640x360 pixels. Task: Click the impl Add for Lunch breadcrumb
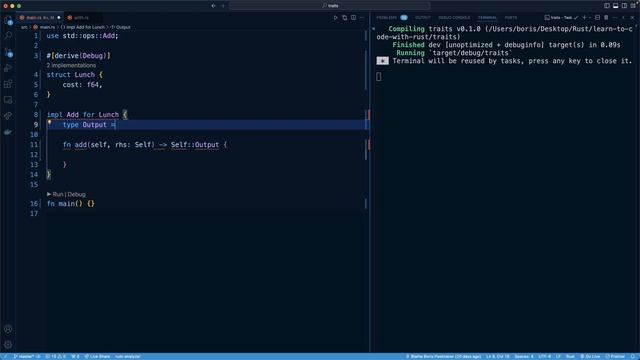83,27
